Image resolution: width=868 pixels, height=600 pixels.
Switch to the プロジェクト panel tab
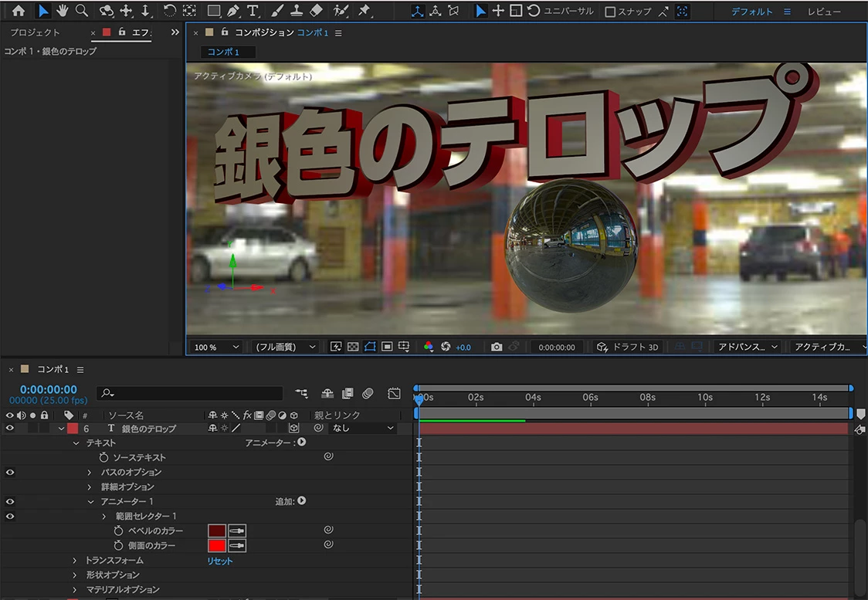point(35,32)
